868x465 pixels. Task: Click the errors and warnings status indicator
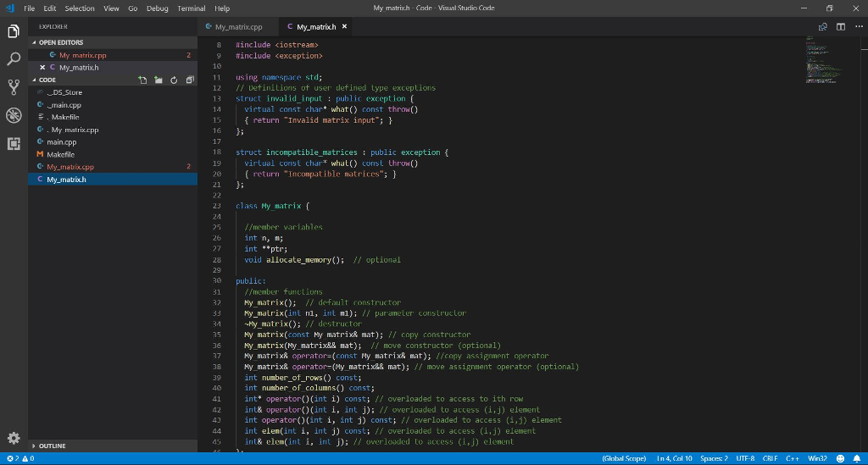click(x=20, y=458)
